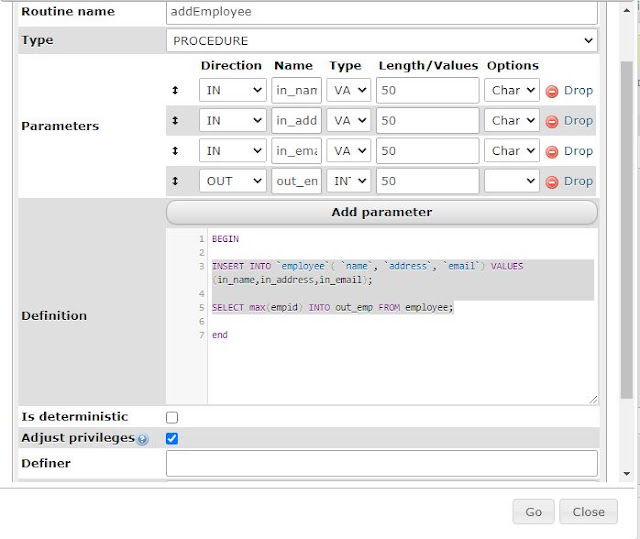Click the end keyword on line 7

tap(220, 335)
